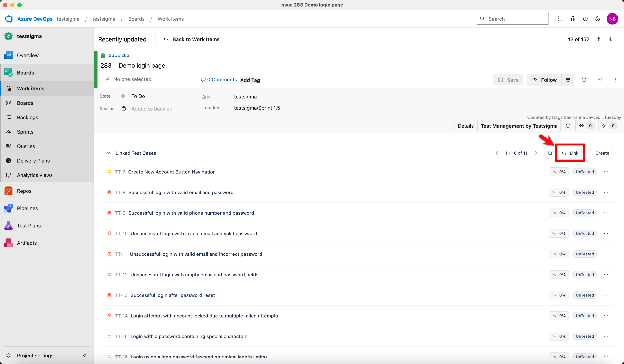Click the 0% progress badge for TT-8
The width and height of the screenshot is (624, 364).
point(559,192)
